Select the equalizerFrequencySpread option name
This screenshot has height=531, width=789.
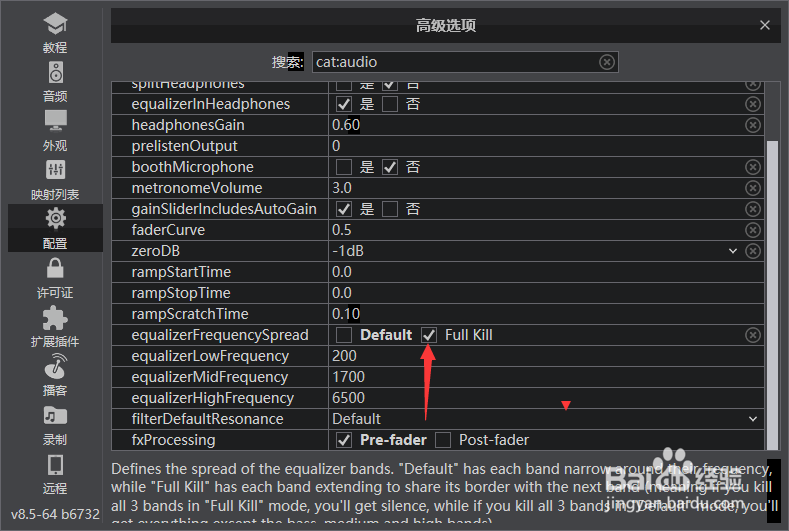click(220, 335)
